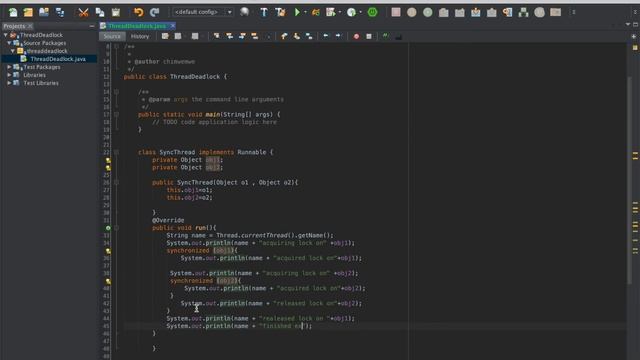
Task: Collapse the ThreadDeadlock project node
Action: [6, 35]
